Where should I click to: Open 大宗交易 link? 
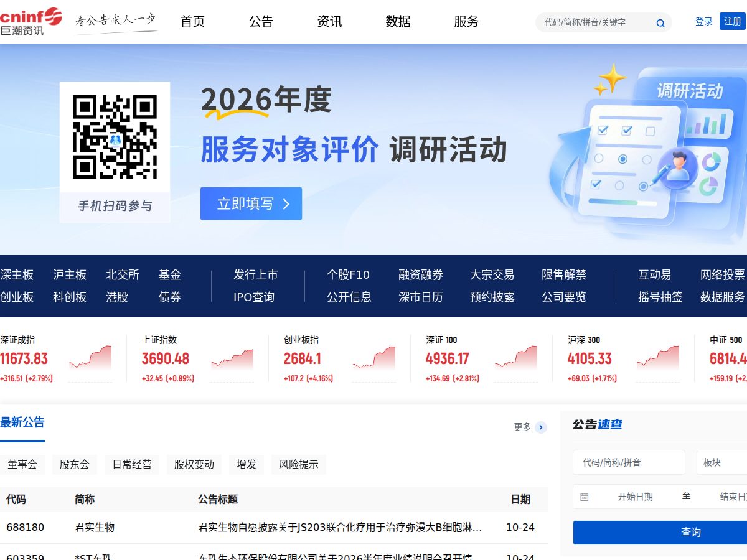pos(492,274)
